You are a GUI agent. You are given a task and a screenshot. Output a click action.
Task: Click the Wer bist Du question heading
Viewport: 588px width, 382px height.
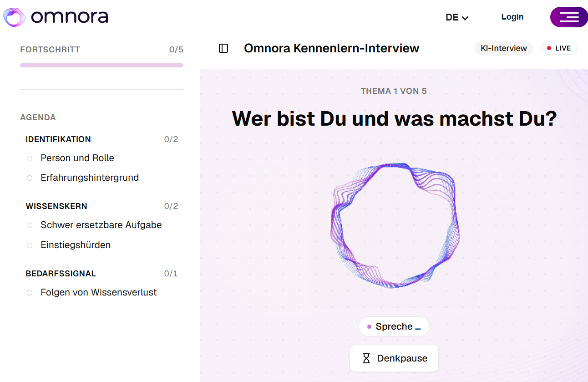pos(394,118)
